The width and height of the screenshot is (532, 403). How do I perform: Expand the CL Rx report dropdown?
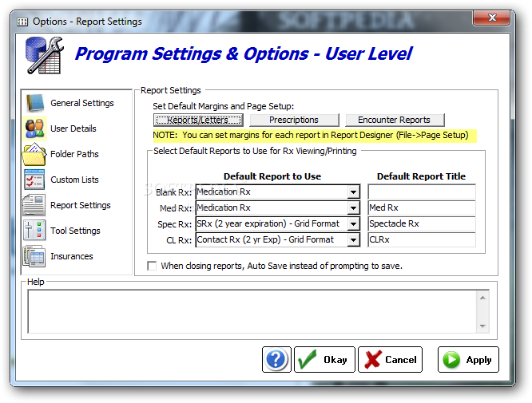[354, 240]
